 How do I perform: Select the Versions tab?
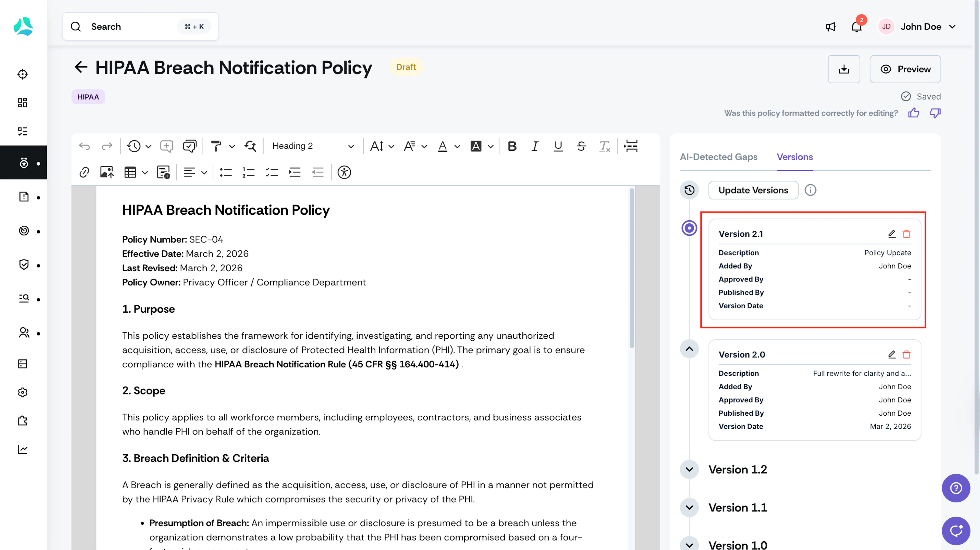click(794, 157)
